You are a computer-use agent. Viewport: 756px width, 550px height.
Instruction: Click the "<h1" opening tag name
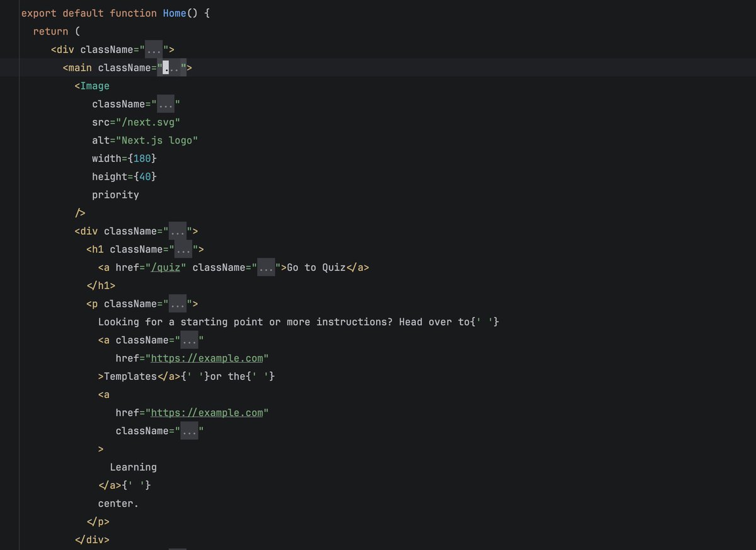point(95,249)
